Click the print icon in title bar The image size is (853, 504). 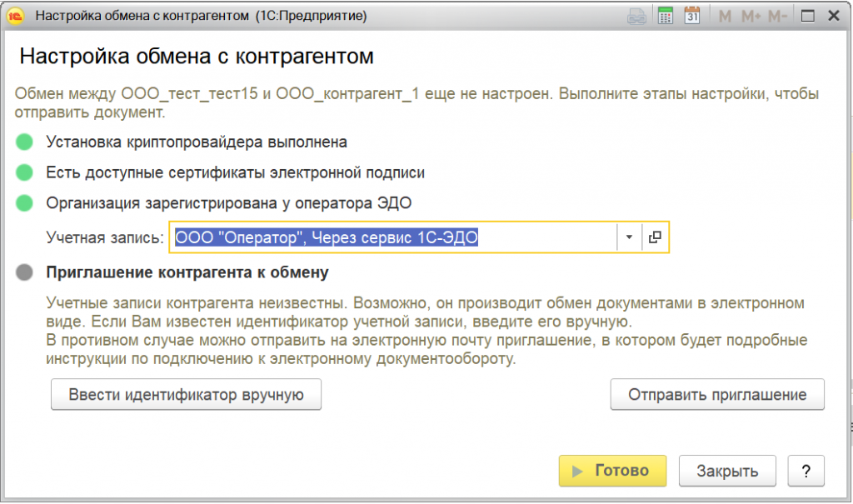636,17
